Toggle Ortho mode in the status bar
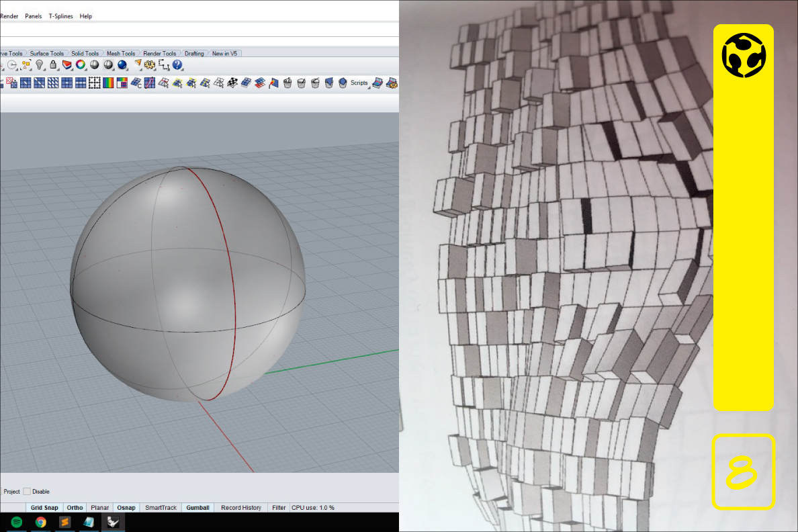The image size is (798, 532). [x=75, y=508]
